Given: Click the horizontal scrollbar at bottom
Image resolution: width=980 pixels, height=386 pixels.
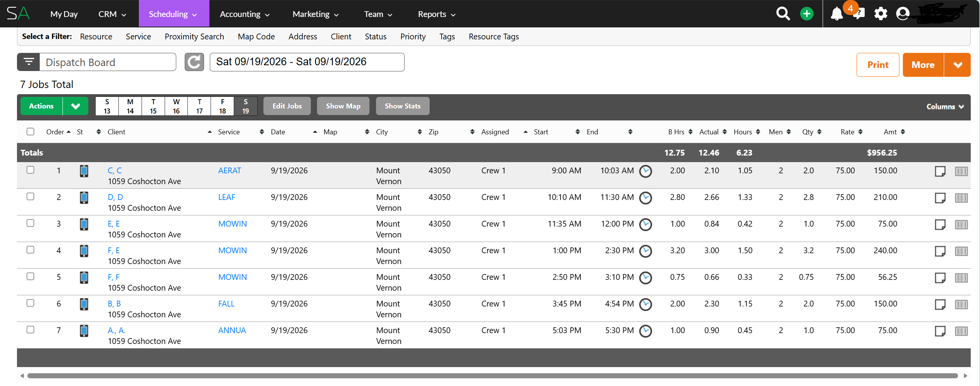Looking at the screenshot, I should [493, 376].
